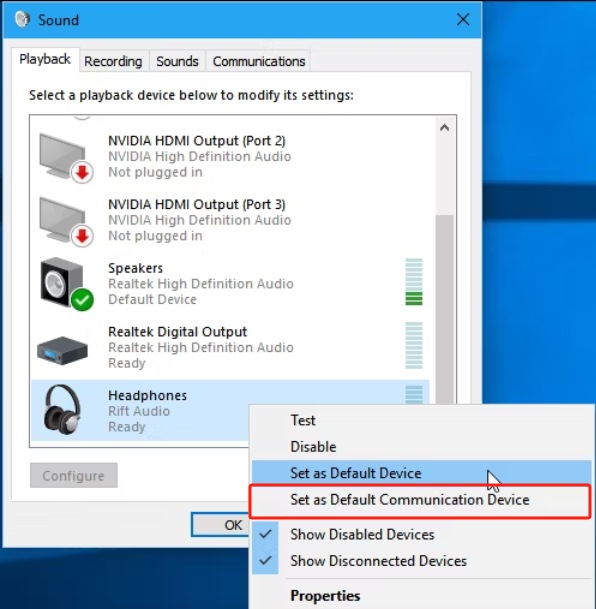
Task: Open the Sounds tab
Action: pos(177,61)
